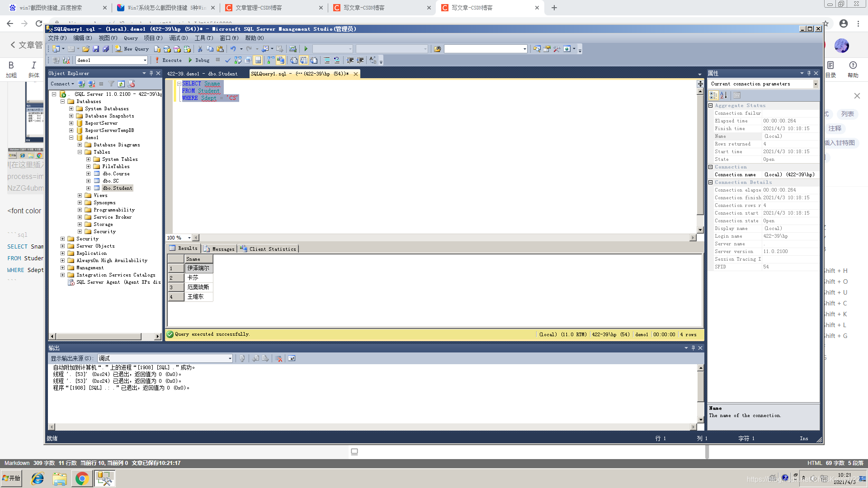Screen dimensions: 868x488
Task: Undo the last edit
Action: (x=233, y=49)
